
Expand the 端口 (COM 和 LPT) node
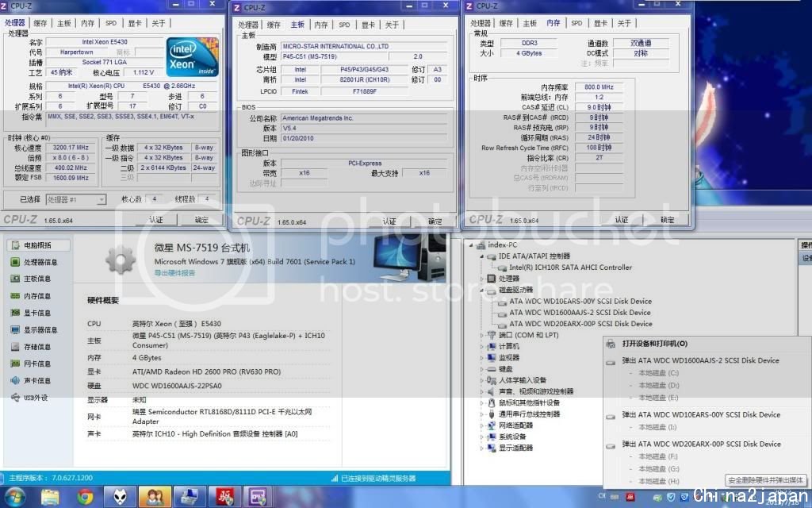481,336
